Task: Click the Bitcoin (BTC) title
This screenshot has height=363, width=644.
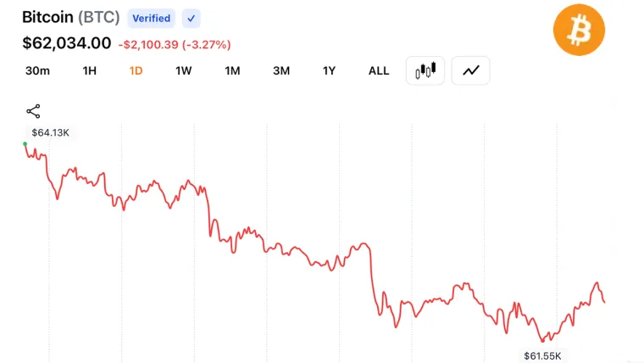Action: click(x=70, y=17)
